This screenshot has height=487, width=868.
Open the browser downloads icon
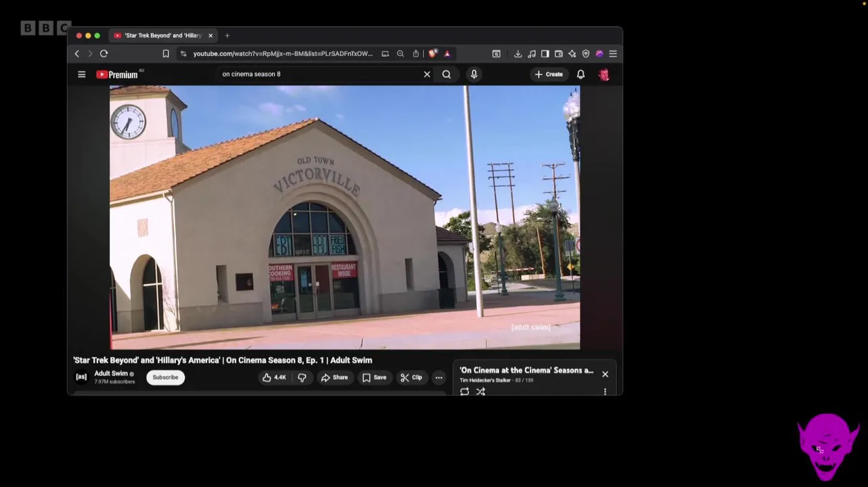coord(518,53)
